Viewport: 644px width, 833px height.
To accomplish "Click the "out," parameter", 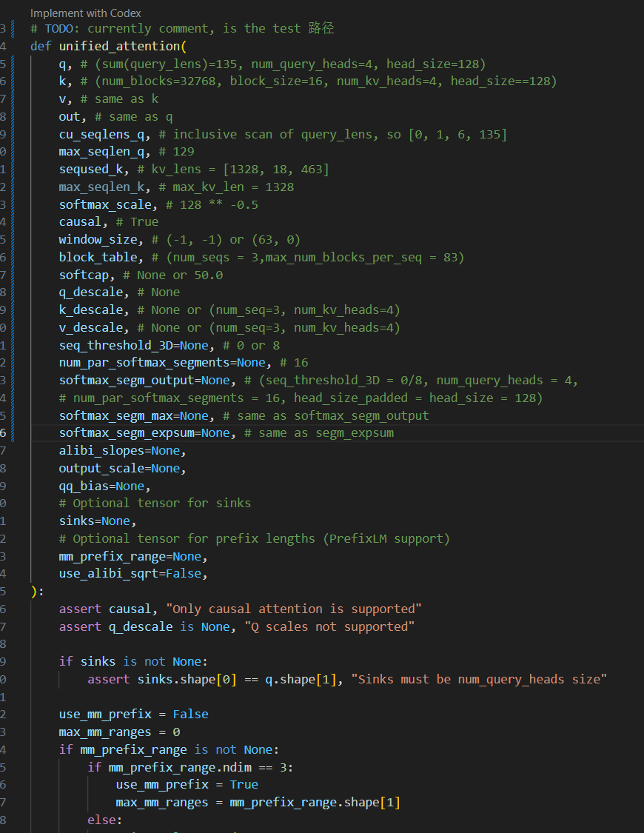I will [73, 117].
